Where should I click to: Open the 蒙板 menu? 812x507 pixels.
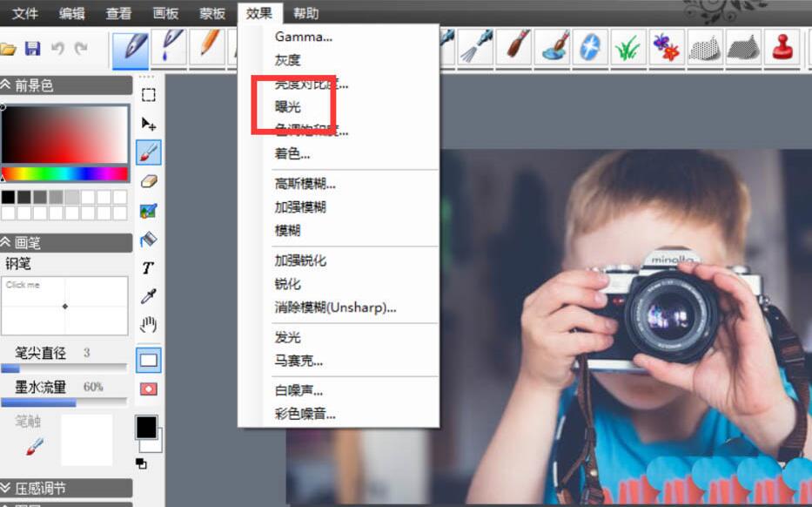[212, 13]
